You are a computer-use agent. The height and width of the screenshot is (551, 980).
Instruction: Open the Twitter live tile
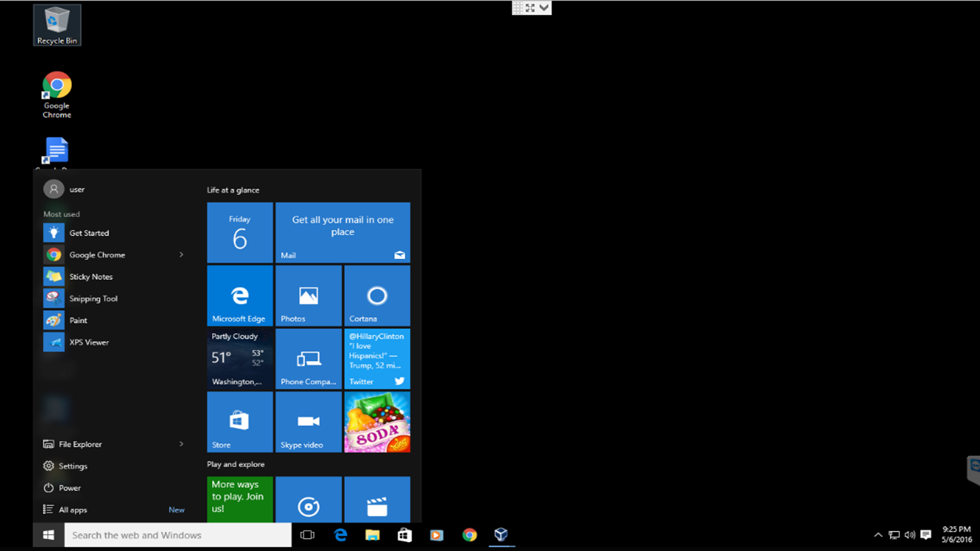coord(377,359)
